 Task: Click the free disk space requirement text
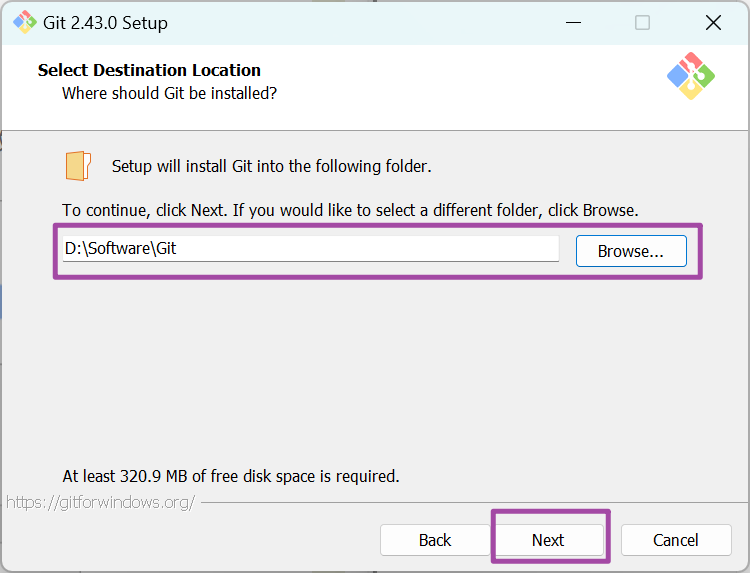pyautogui.click(x=230, y=476)
